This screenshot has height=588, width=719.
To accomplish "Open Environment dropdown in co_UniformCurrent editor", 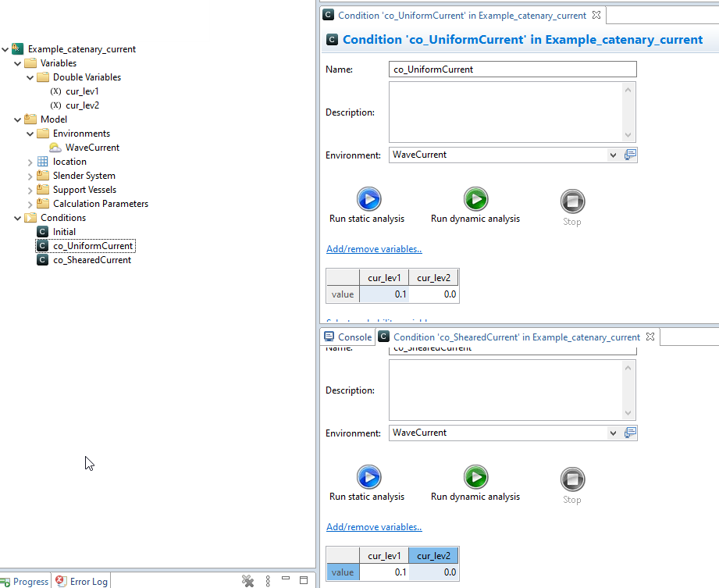I will click(x=612, y=155).
